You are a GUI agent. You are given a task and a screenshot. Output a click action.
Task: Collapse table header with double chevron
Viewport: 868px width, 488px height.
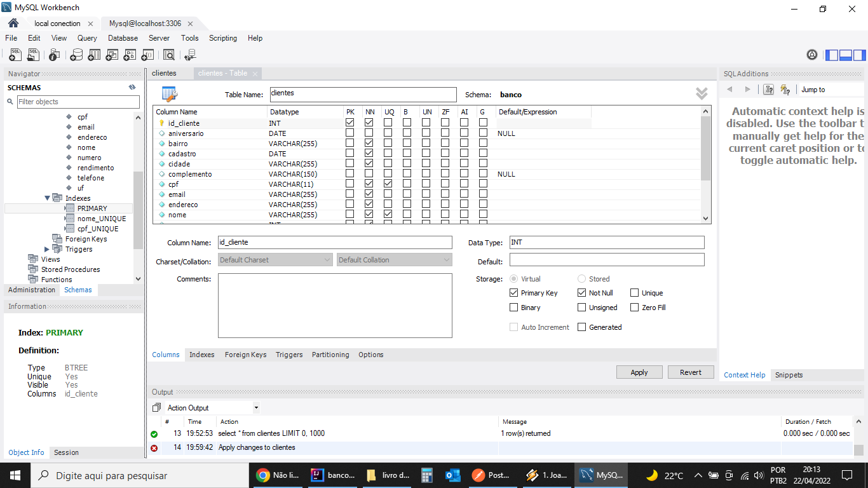tap(702, 93)
